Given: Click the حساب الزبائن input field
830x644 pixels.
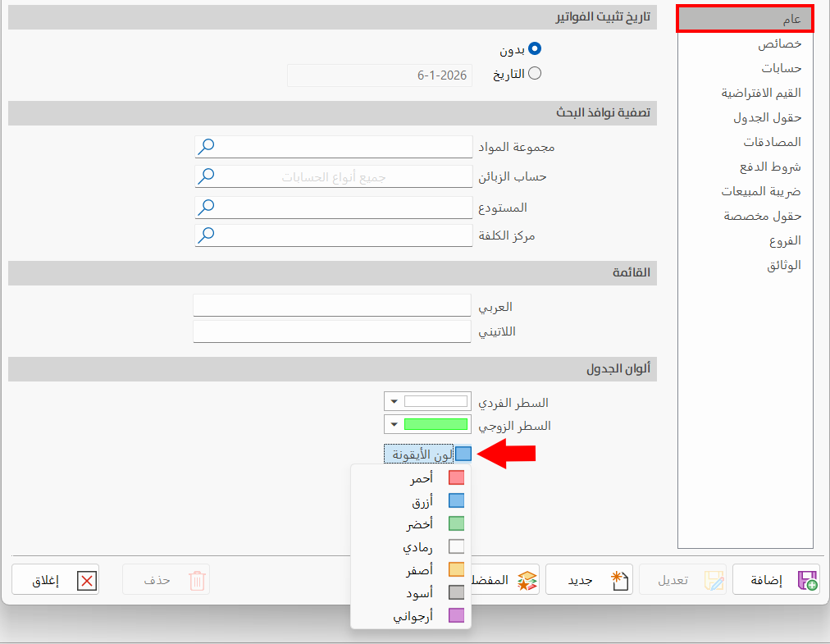Looking at the screenshot, I should coord(334,176).
